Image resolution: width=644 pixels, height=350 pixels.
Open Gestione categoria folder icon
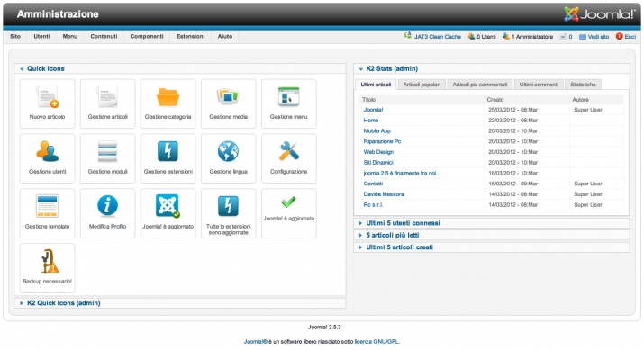tap(168, 103)
